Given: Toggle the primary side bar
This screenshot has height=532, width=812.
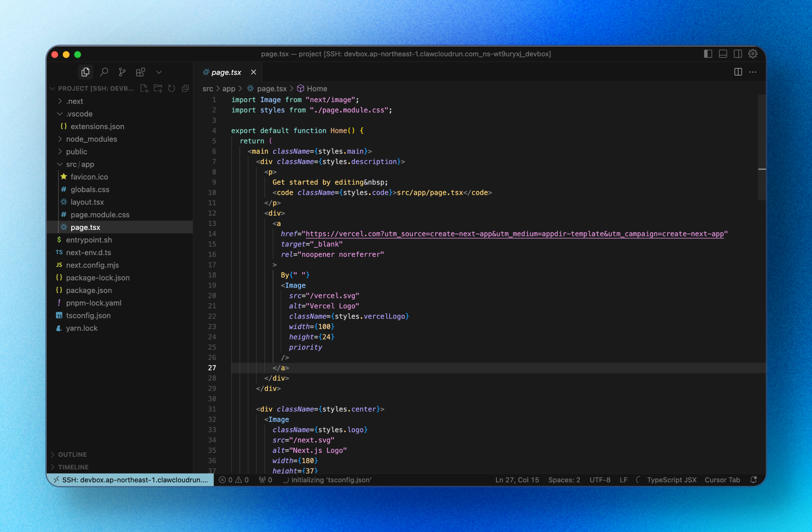Looking at the screenshot, I should tap(708, 54).
